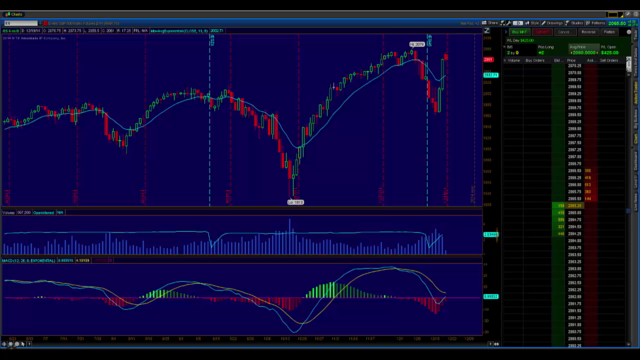Expand the ladder columns arrow near Volume
Screen dimensions: 640x360
coord(504,60)
